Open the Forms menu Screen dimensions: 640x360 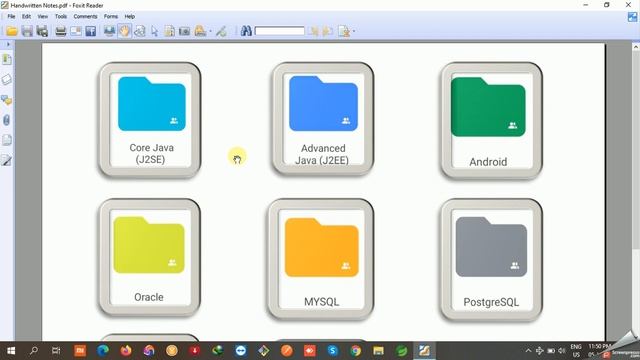pos(111,16)
